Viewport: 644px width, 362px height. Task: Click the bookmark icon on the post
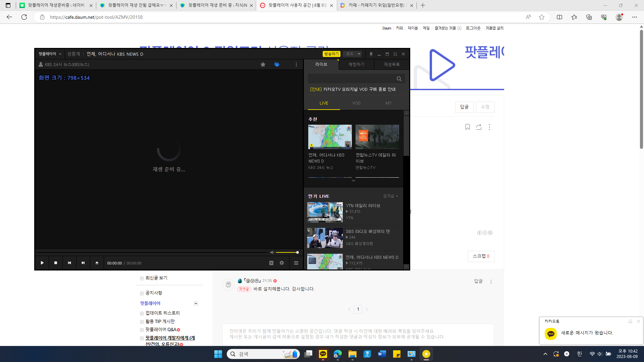pyautogui.click(x=468, y=127)
